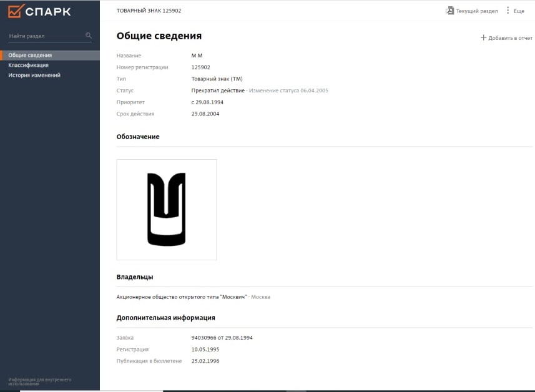Screen dimensions: 535x392
Task: Click the registration number value 125902
Action: coord(200,67)
